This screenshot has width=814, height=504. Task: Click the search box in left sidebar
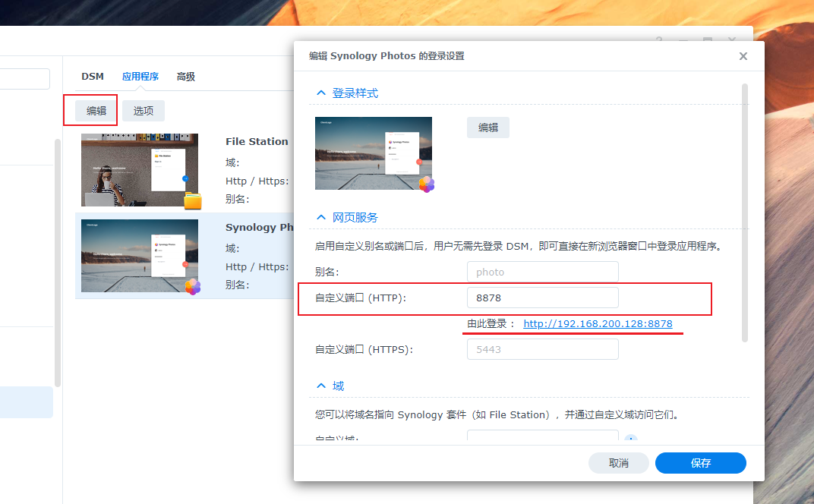click(24, 79)
